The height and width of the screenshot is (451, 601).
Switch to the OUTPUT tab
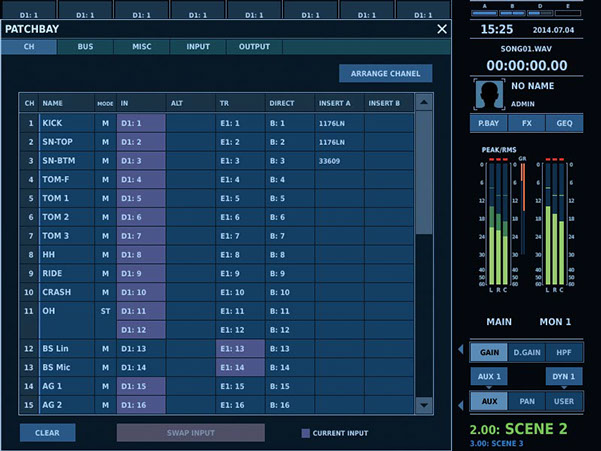pos(254,47)
